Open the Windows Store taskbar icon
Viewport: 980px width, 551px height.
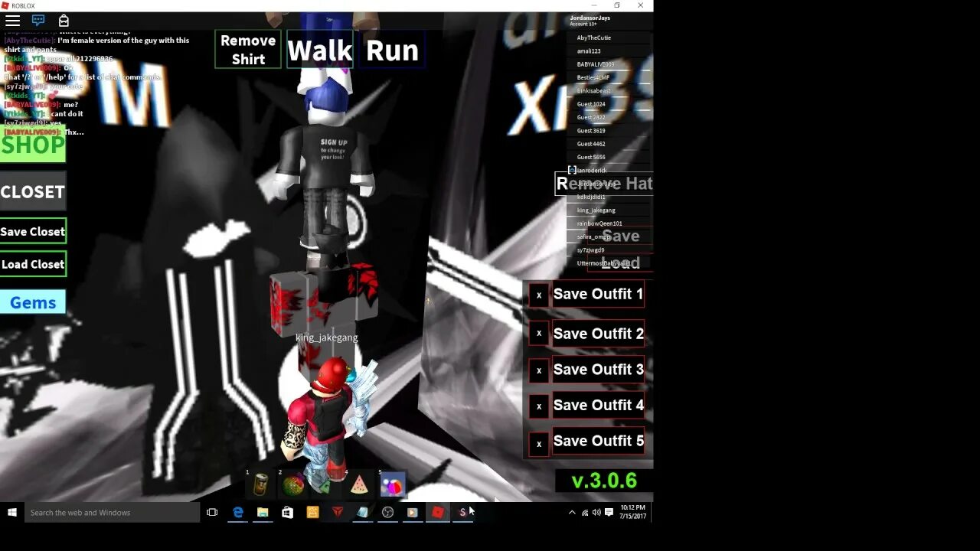coord(287,512)
